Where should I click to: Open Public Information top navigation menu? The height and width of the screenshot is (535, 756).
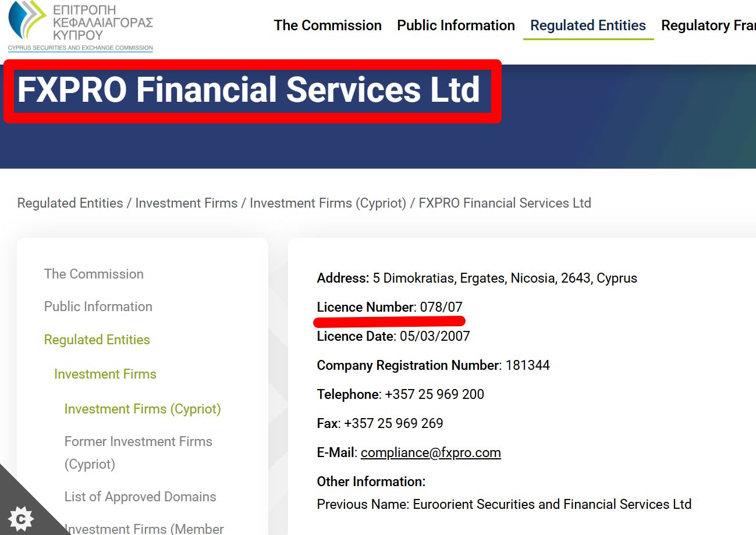click(456, 26)
